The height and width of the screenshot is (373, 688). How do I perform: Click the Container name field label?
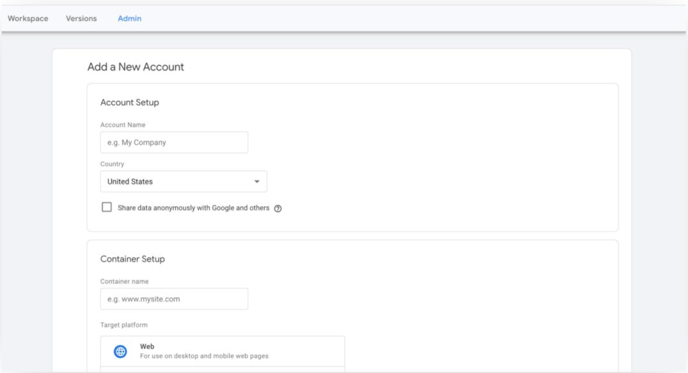click(125, 281)
